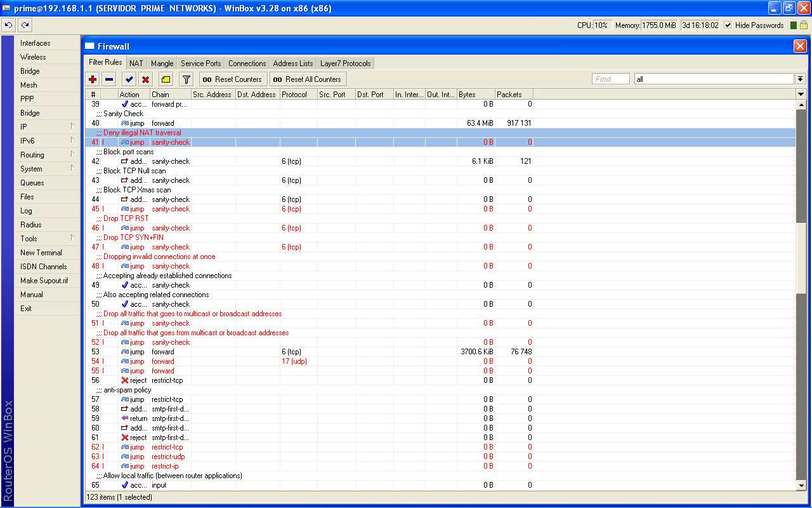Toggle the Hide Passwords checkbox
Image resolution: width=812 pixels, height=508 pixels.
point(728,25)
